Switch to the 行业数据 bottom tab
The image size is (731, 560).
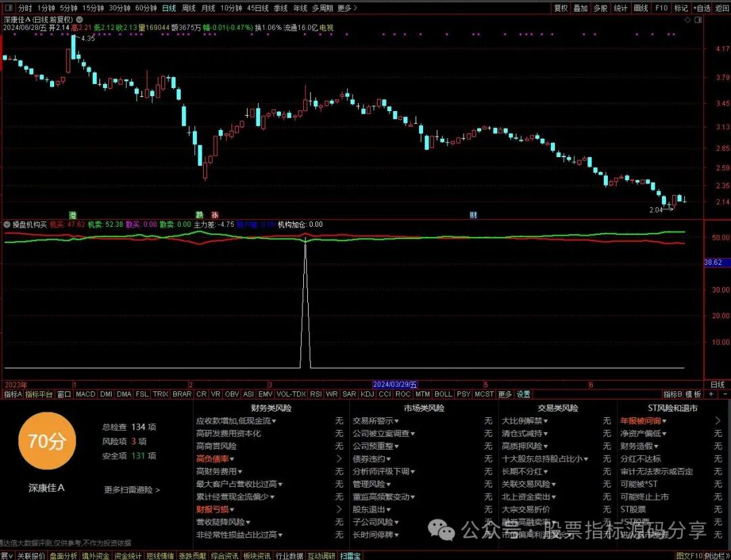[x=288, y=556]
